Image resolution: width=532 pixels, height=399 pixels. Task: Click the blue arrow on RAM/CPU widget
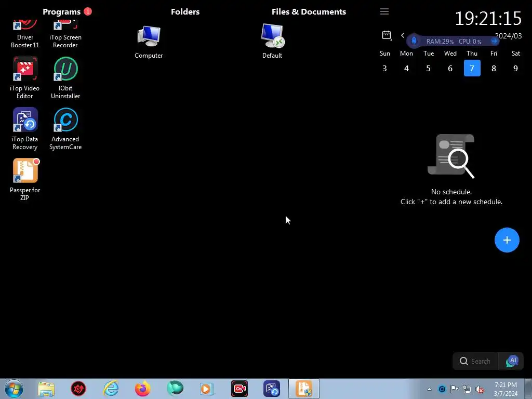coord(494,41)
